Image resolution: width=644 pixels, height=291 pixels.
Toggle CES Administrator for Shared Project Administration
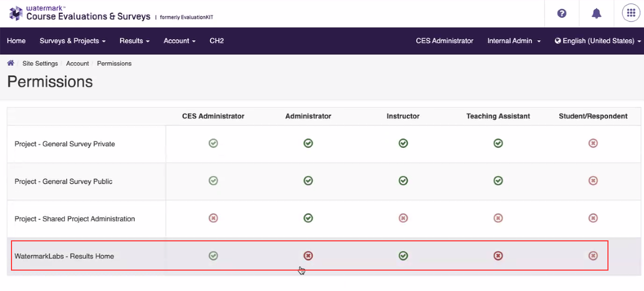click(x=213, y=218)
